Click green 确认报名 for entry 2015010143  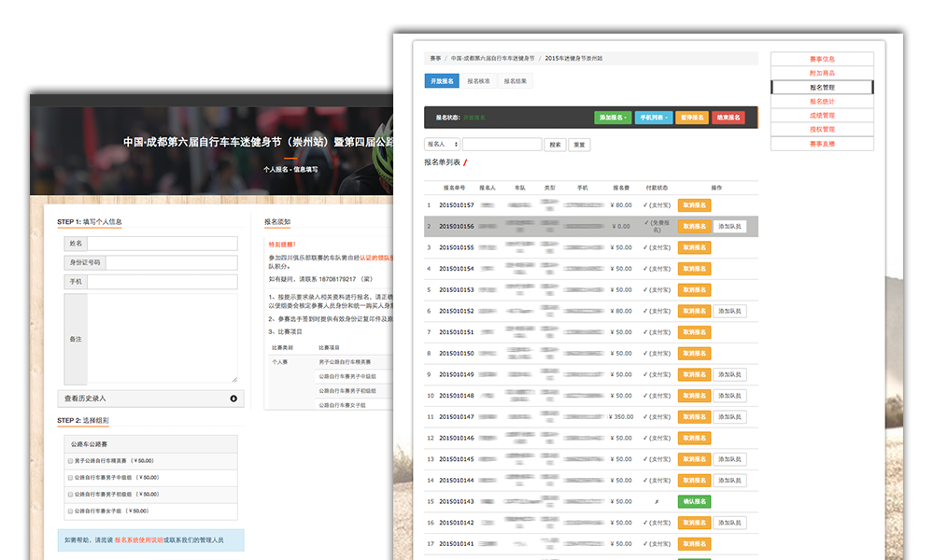coord(694,501)
